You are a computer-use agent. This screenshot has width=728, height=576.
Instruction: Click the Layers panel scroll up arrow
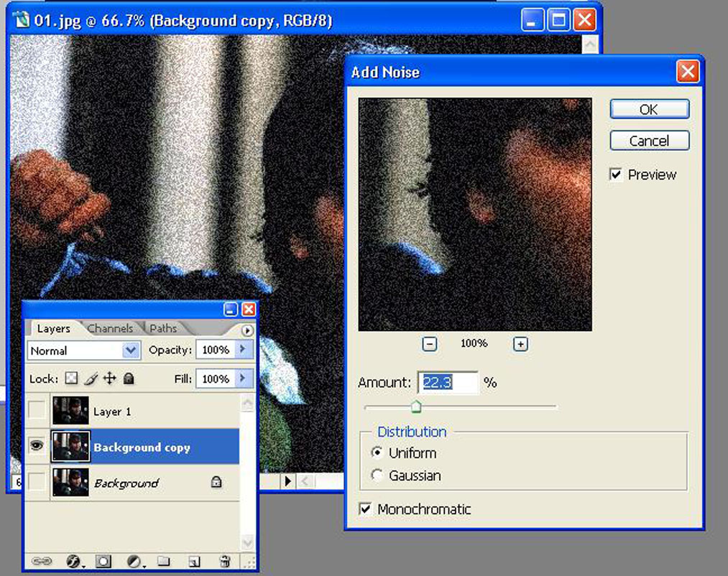tap(247, 403)
